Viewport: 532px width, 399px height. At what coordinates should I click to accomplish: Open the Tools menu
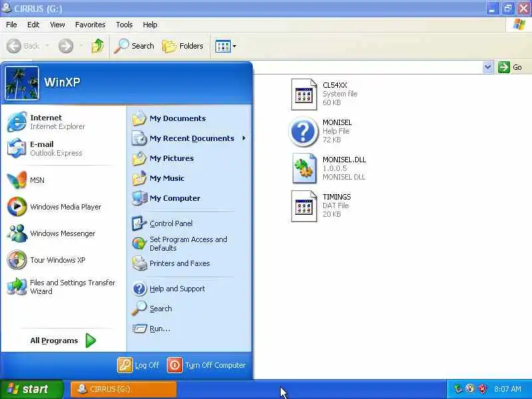point(124,25)
